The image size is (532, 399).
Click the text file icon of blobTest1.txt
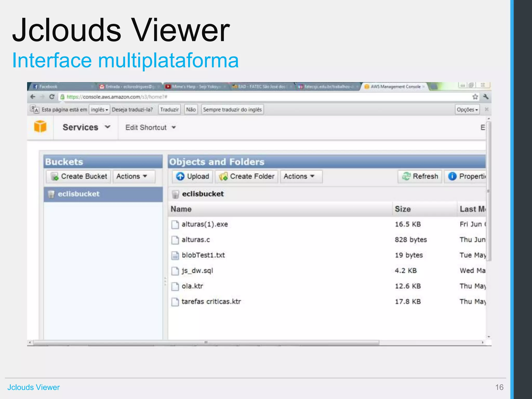coord(175,256)
